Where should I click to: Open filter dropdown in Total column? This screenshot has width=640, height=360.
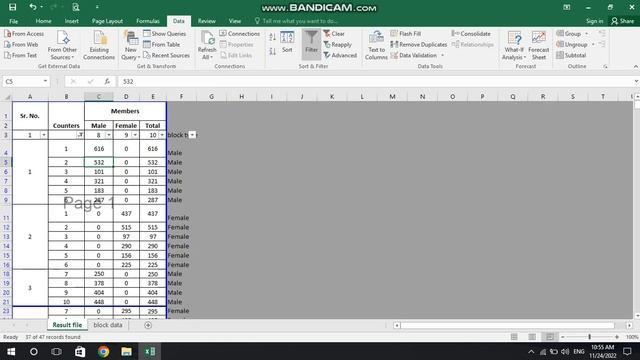pos(162,135)
